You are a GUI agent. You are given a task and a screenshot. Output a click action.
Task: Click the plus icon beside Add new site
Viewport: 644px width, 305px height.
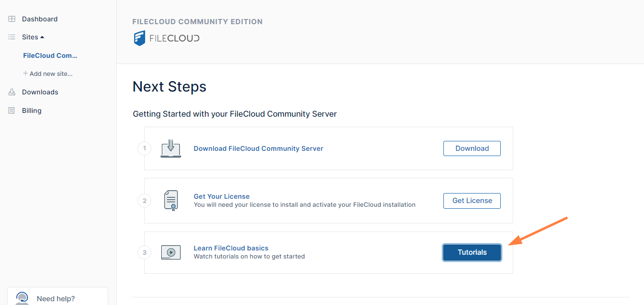coord(25,74)
